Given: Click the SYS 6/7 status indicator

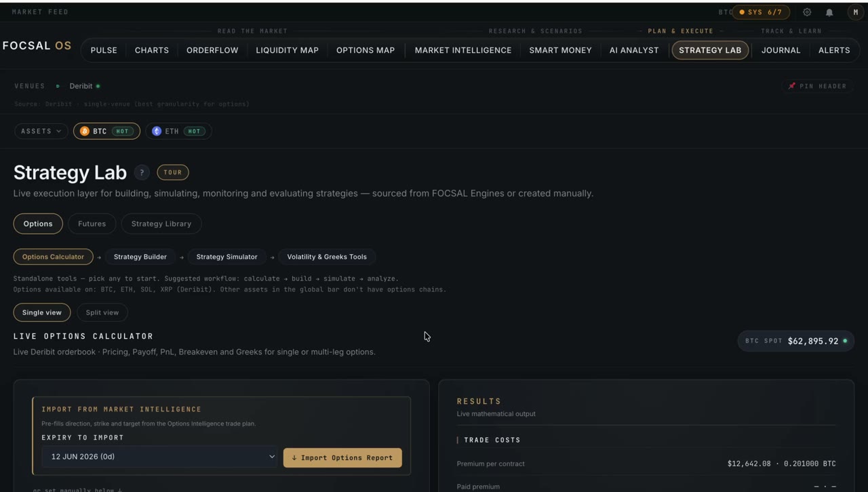Looking at the screenshot, I should (760, 12).
